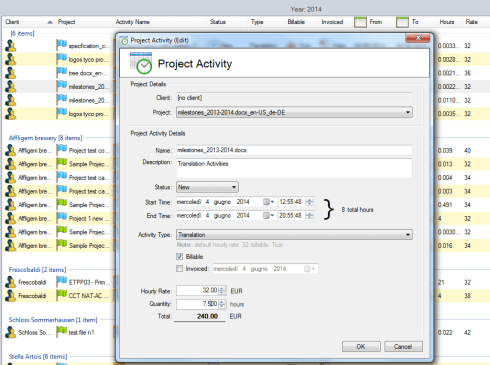Select the Schloss So... test file n1 row

tap(58, 332)
